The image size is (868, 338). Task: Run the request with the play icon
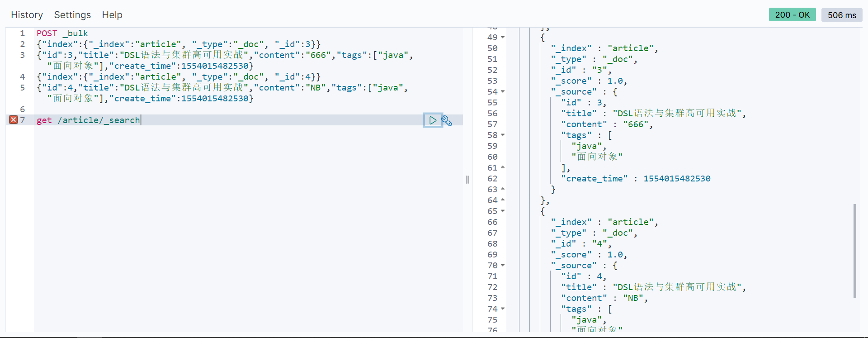click(x=433, y=120)
